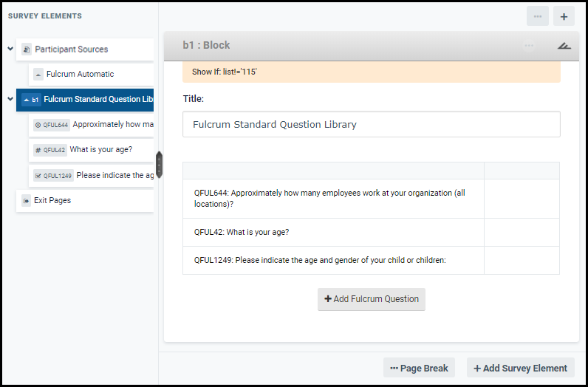The height and width of the screenshot is (387, 588).
Task: Click the QFUL42 What is your age row
Action: pos(371,232)
